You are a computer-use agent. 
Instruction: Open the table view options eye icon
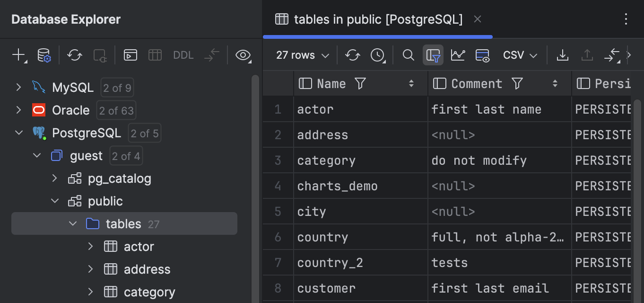point(482,55)
